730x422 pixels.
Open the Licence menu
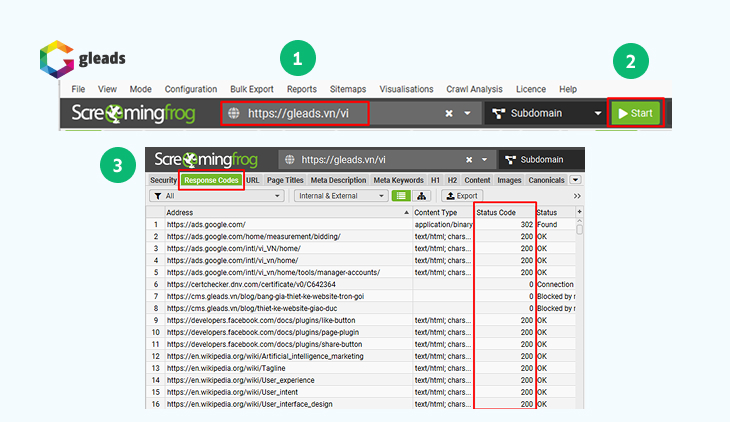(531, 89)
